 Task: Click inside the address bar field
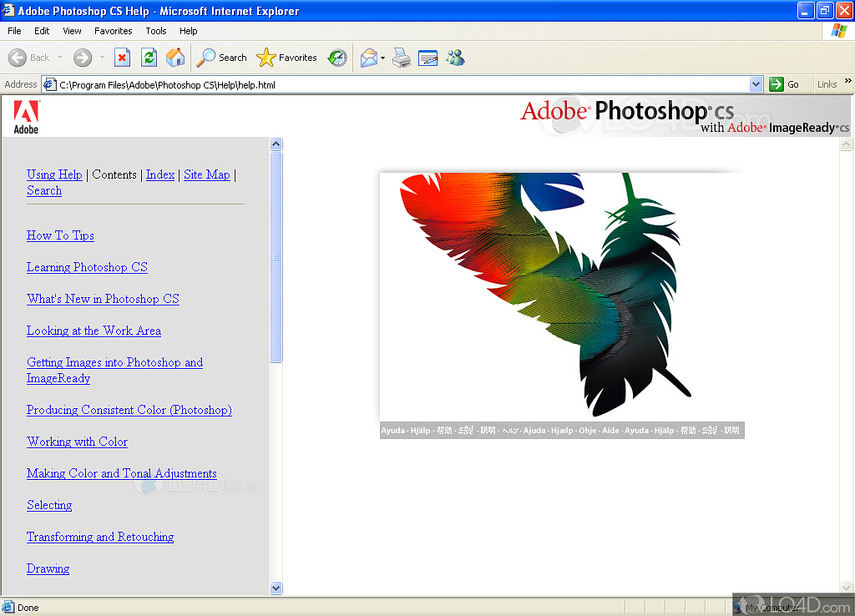point(401,84)
